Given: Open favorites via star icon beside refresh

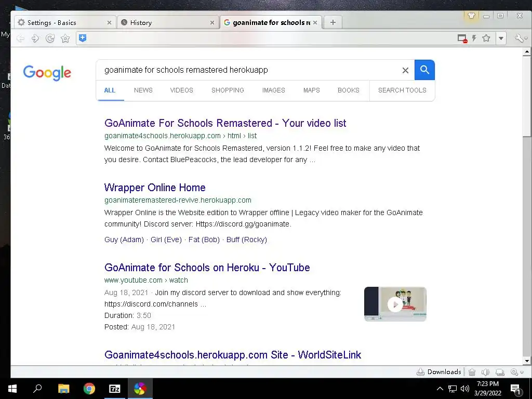Looking at the screenshot, I should pos(65,38).
